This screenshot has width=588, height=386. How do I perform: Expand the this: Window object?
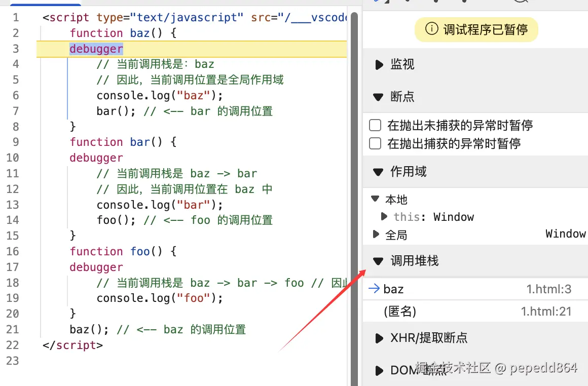click(384, 216)
